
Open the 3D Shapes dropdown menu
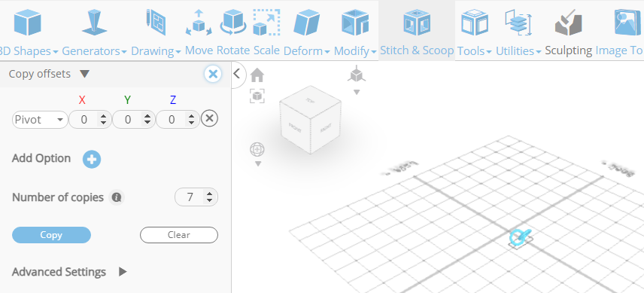[56, 52]
